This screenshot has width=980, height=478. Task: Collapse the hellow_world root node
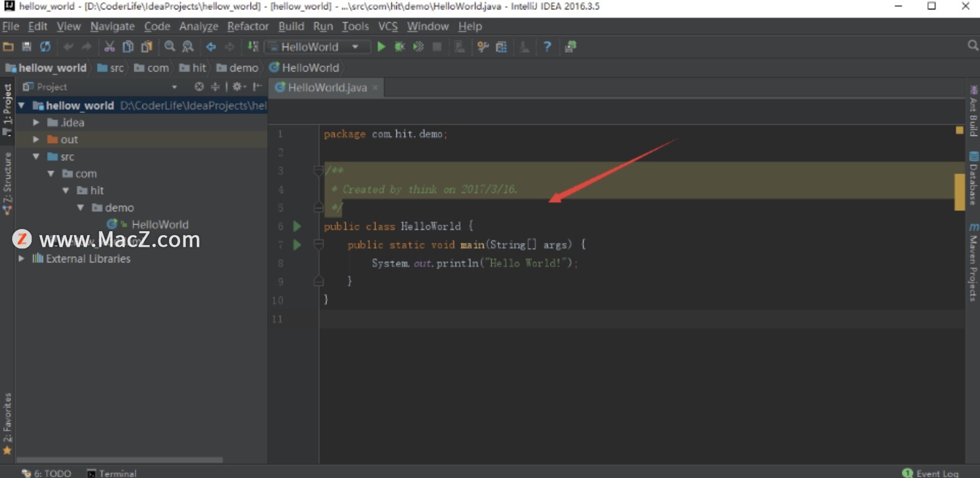(x=22, y=105)
